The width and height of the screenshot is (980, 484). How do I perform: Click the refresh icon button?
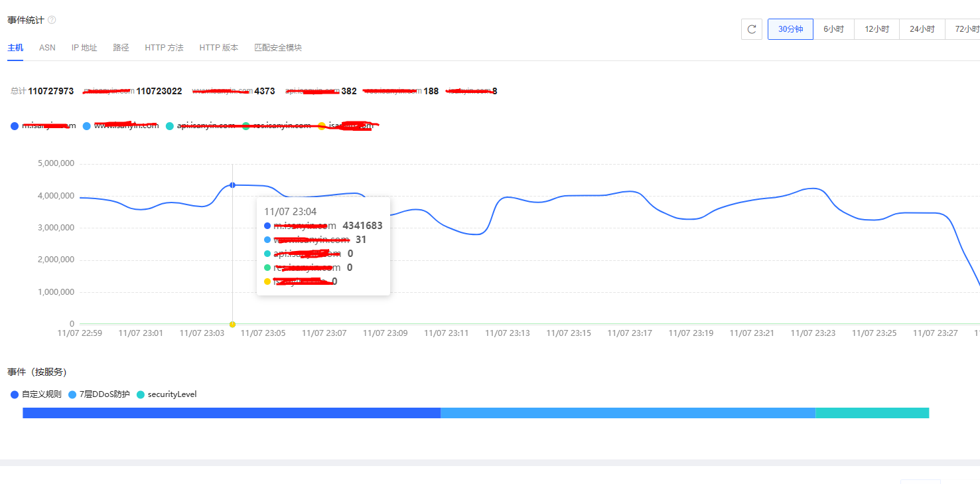pos(752,29)
